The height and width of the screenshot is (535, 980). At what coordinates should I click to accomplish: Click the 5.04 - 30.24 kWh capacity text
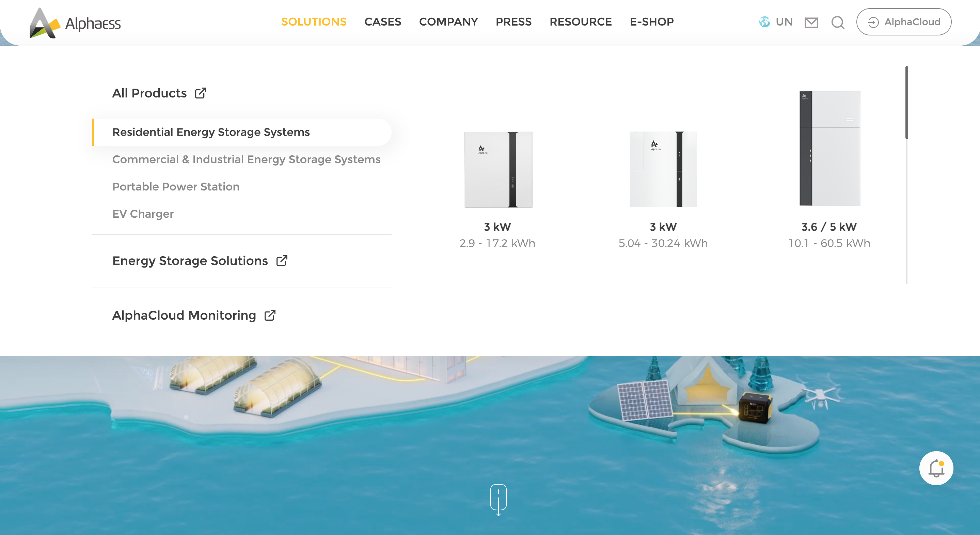(663, 243)
